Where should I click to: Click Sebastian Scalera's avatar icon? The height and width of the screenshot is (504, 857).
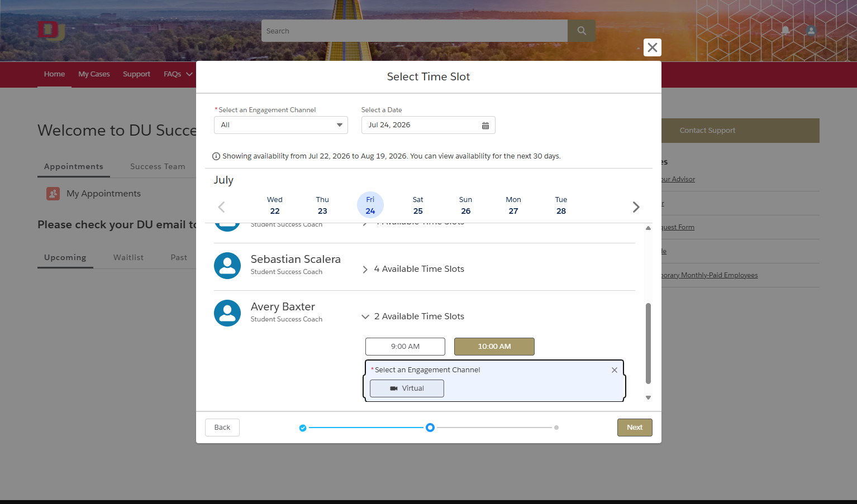(227, 266)
